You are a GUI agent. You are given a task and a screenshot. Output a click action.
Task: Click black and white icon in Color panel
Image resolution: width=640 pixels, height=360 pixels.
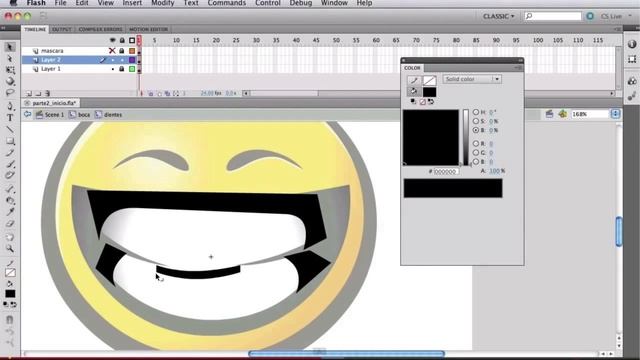[413, 102]
